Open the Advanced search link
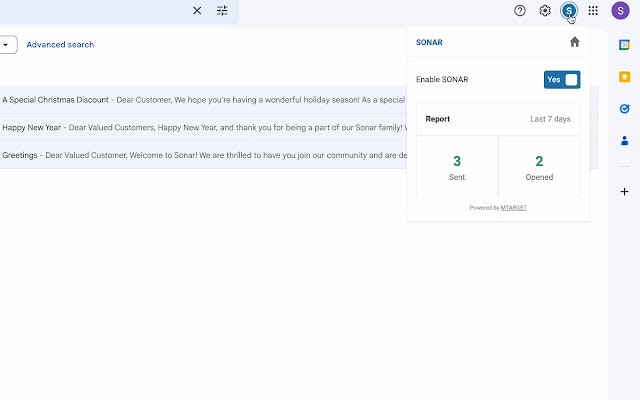The image size is (640, 400). [x=60, y=44]
